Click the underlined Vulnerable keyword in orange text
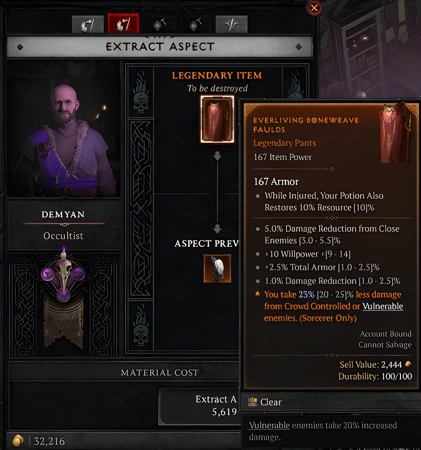This screenshot has width=421, height=450. tap(383, 306)
